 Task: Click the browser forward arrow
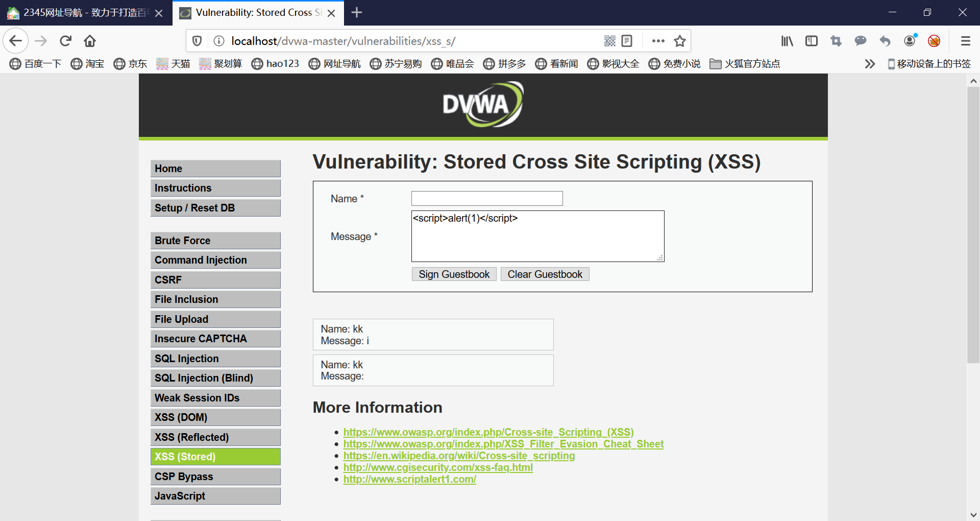tap(41, 41)
